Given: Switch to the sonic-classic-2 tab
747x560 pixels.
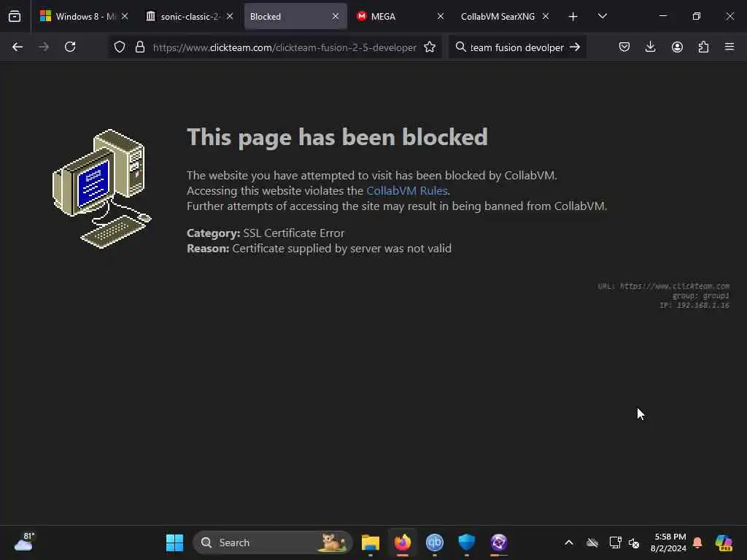Looking at the screenshot, I should (190, 16).
